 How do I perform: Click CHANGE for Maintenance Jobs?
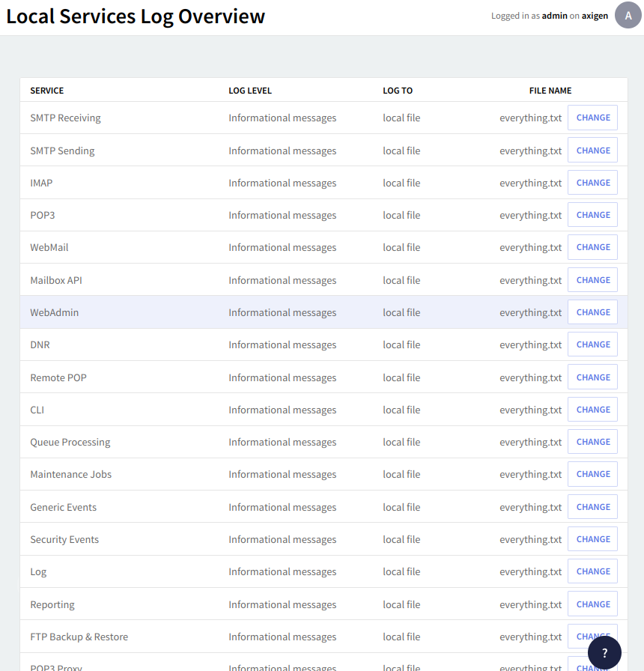click(592, 474)
